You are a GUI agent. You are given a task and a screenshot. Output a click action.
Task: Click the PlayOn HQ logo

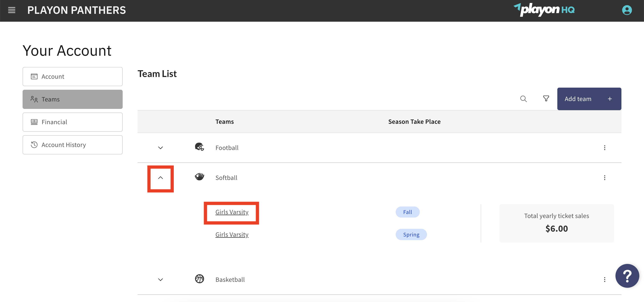[544, 10]
